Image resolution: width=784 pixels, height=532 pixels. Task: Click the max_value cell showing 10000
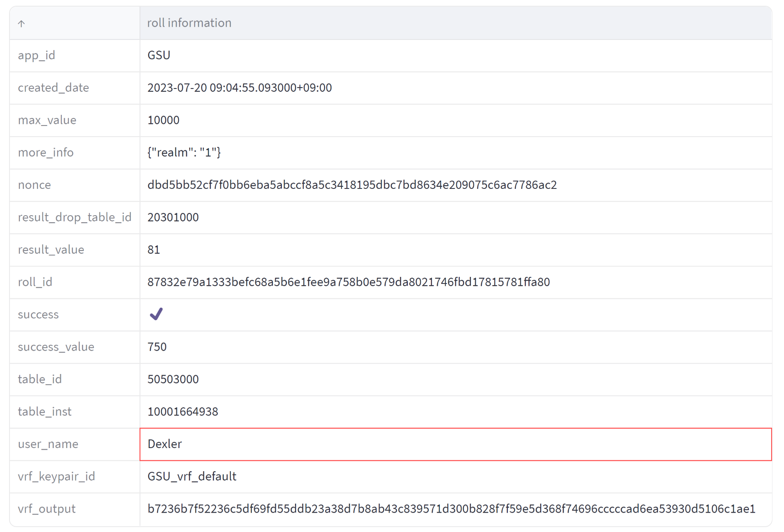163,120
